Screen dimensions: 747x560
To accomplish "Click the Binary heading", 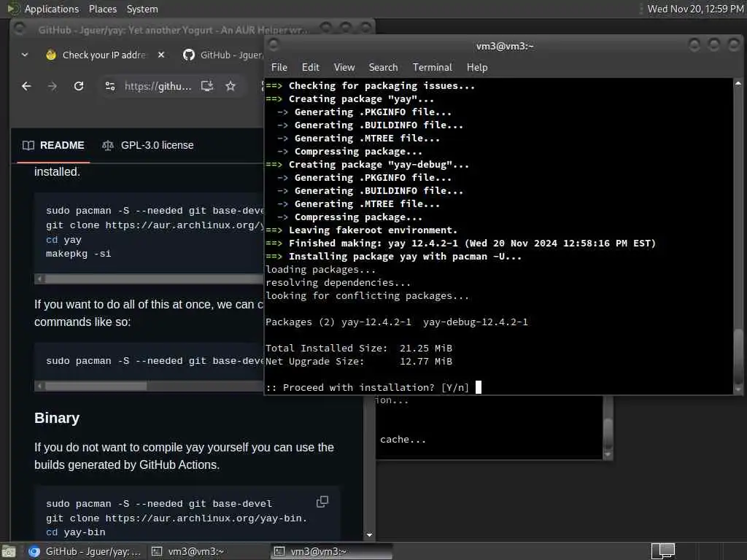I will point(57,418).
